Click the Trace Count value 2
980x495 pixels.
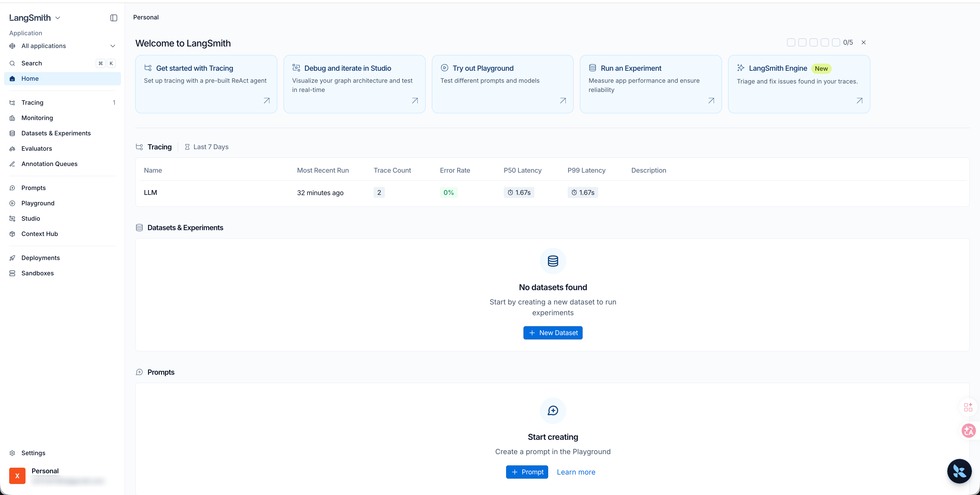click(x=379, y=193)
